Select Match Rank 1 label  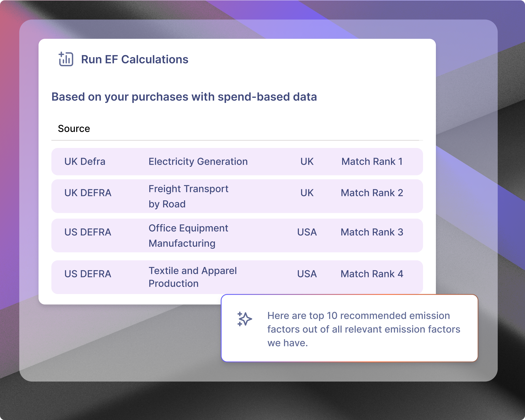[x=372, y=161]
